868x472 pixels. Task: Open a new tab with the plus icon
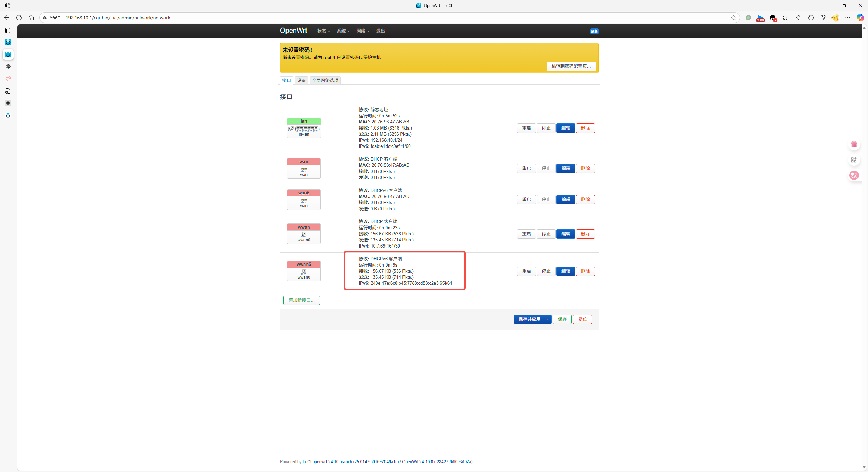pyautogui.click(x=8, y=129)
